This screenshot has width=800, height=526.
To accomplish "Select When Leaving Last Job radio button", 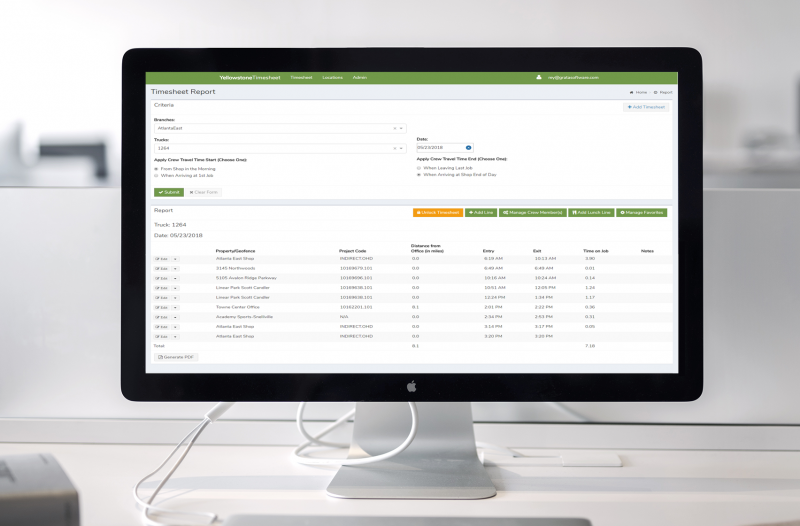I will pos(419,168).
